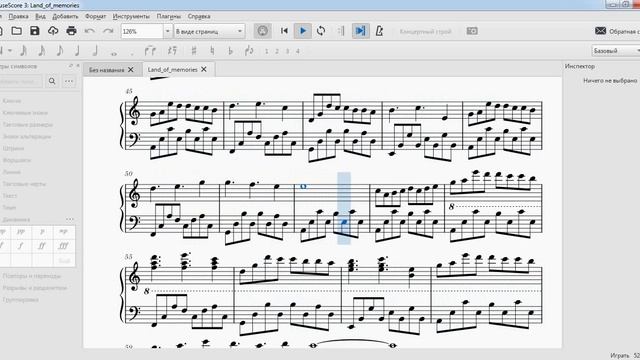Close the Land_of_memories tab
This screenshot has width=640, height=360.
tap(204, 69)
